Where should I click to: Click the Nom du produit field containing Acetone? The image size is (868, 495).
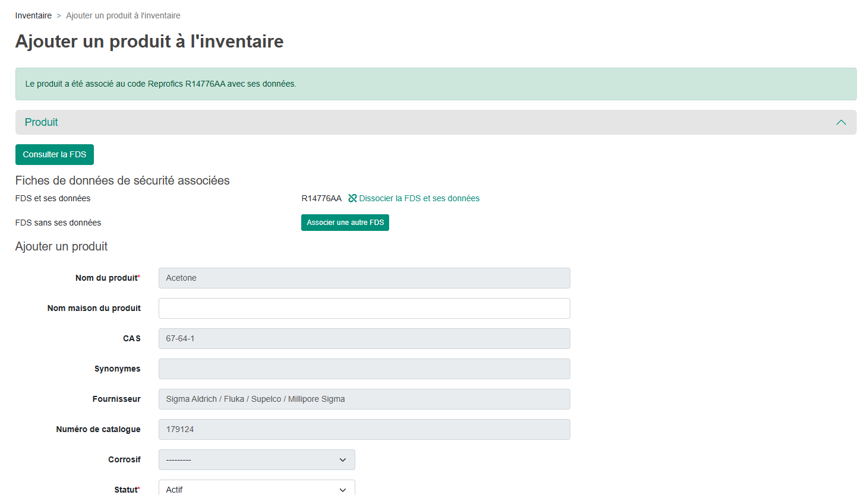(364, 278)
